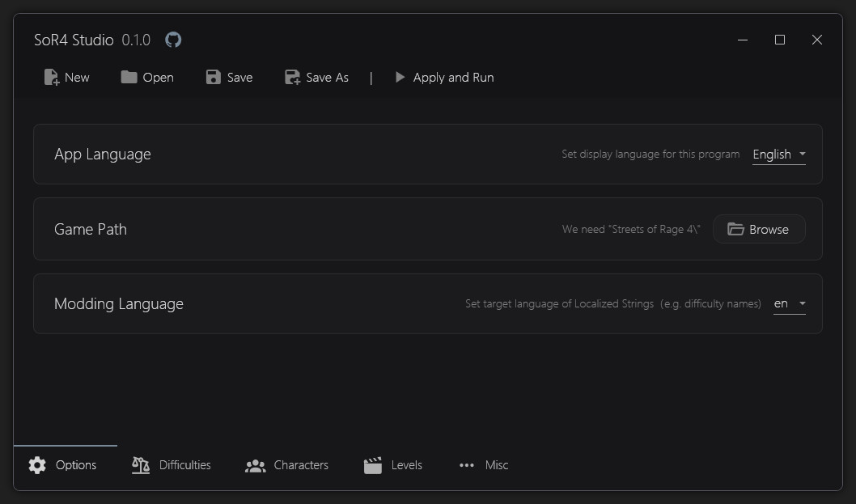Click the Apply and Run play icon
The height and width of the screenshot is (504, 856).
(x=399, y=77)
